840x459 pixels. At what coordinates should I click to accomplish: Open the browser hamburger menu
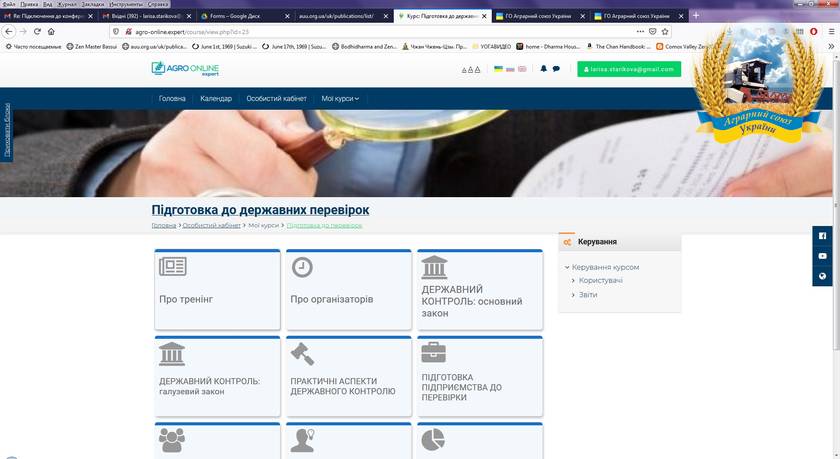click(x=831, y=32)
